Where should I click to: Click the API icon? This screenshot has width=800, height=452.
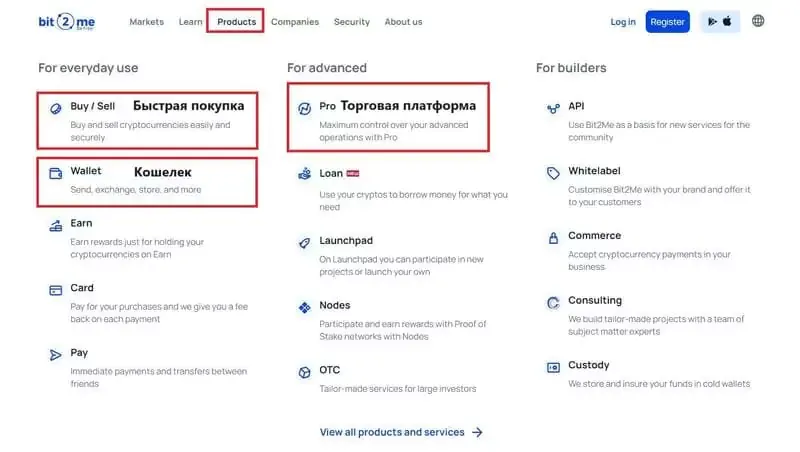554,108
